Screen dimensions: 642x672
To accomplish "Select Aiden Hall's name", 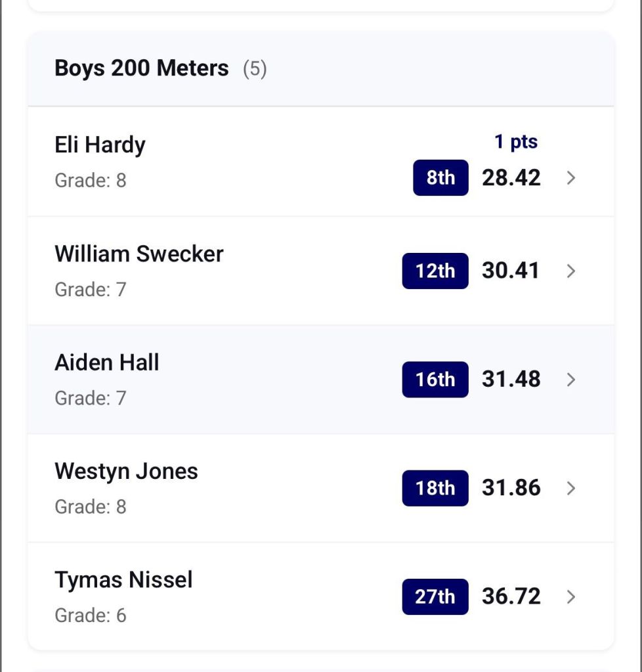I will click(107, 362).
